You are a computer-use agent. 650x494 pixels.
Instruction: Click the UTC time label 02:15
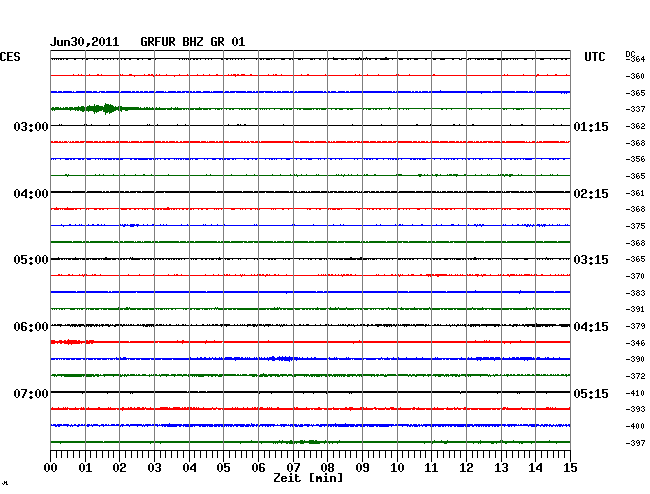(591, 194)
